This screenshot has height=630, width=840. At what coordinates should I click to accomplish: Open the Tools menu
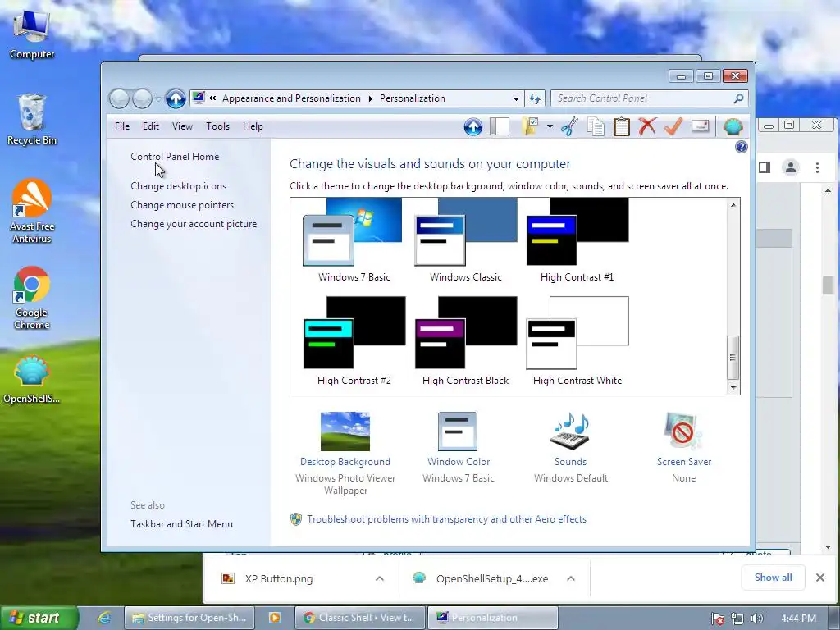217,126
